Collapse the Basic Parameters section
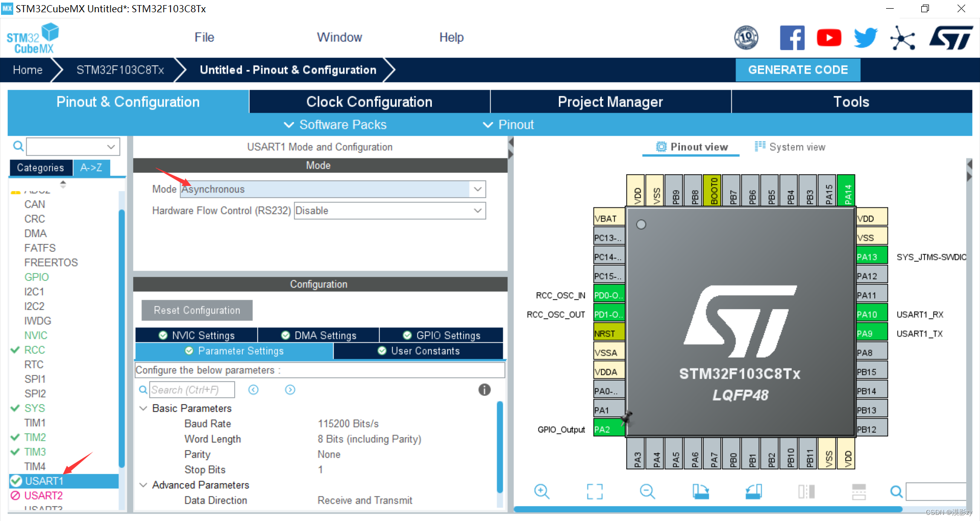 143,408
